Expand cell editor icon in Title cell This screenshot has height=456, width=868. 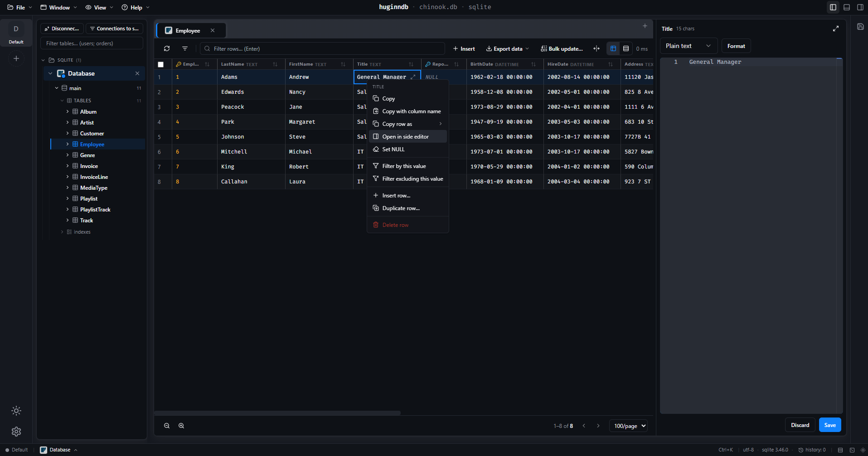[413, 77]
